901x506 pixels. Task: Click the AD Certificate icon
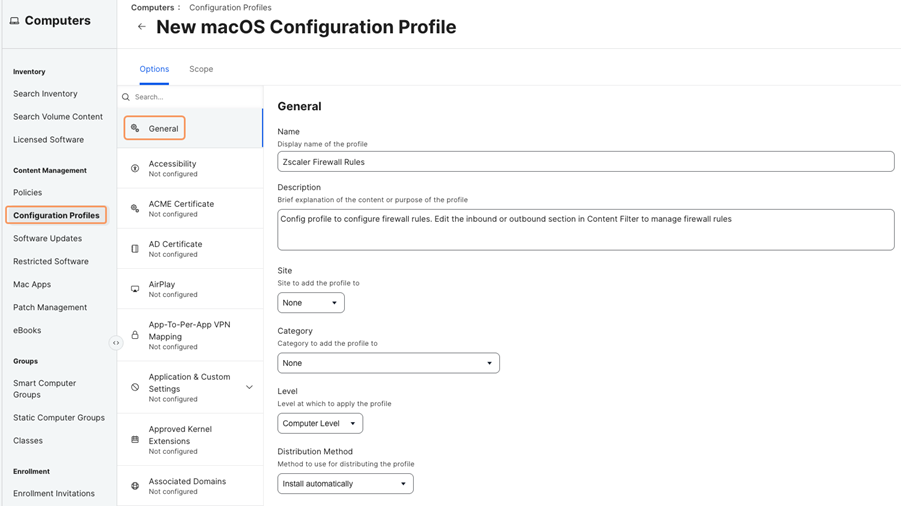click(x=135, y=248)
